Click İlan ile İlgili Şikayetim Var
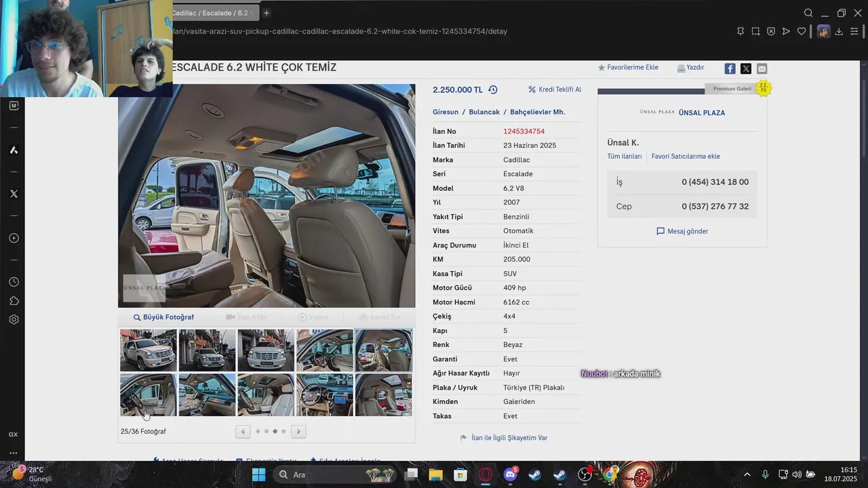The width and height of the screenshot is (868, 488). click(x=504, y=438)
